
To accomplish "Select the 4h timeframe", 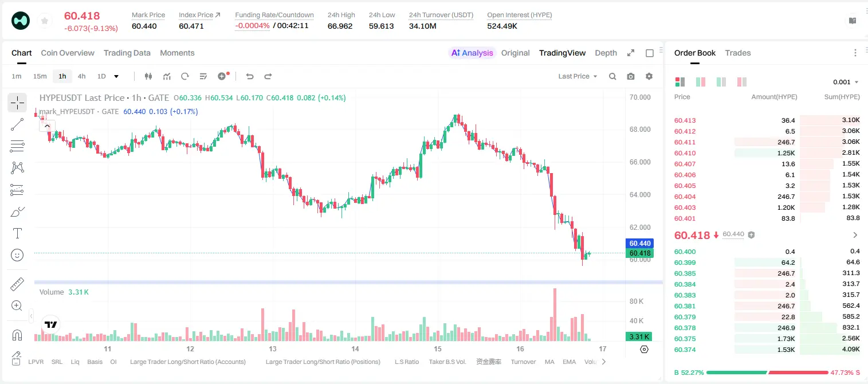I will coord(81,76).
